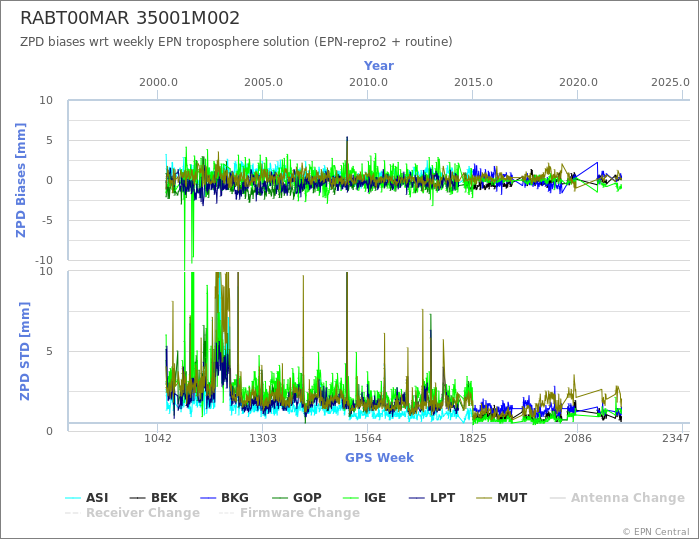Click the MUT olive legend line swatch
700x540 pixels.
point(484,498)
